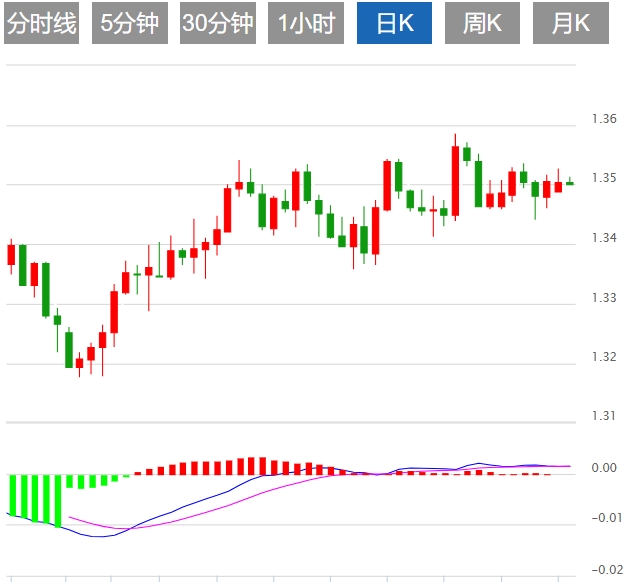Click the -0.01 MACD axis label
Viewport: 634px width, 582px height.
(x=607, y=518)
